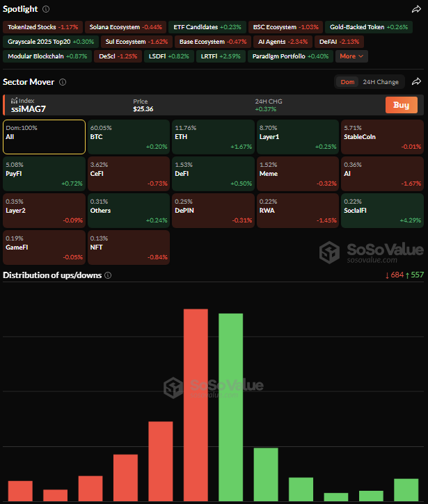The height and width of the screenshot is (504, 428).
Task: Open the AI Agents spotlight tag
Action: click(283, 42)
